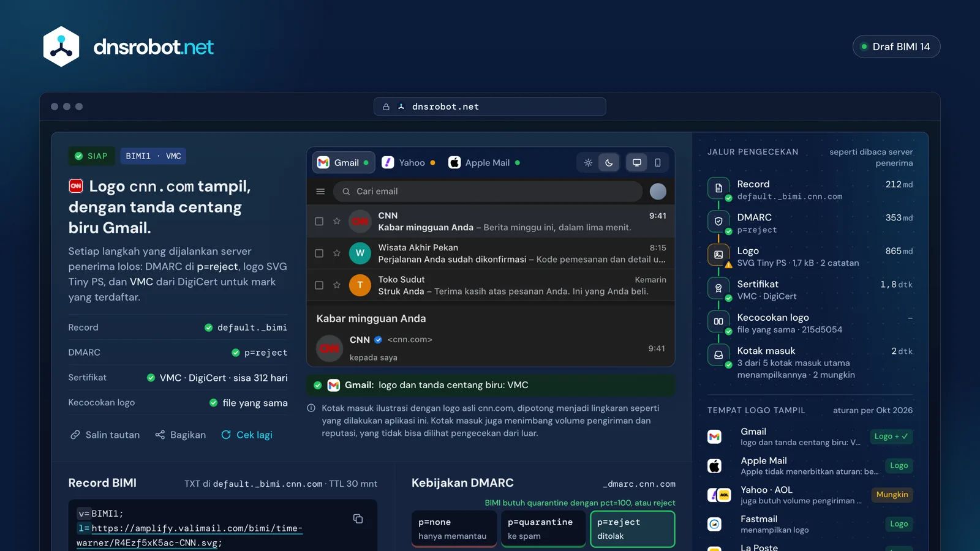Click the Kotak masuk inbox step icon

coord(718,354)
